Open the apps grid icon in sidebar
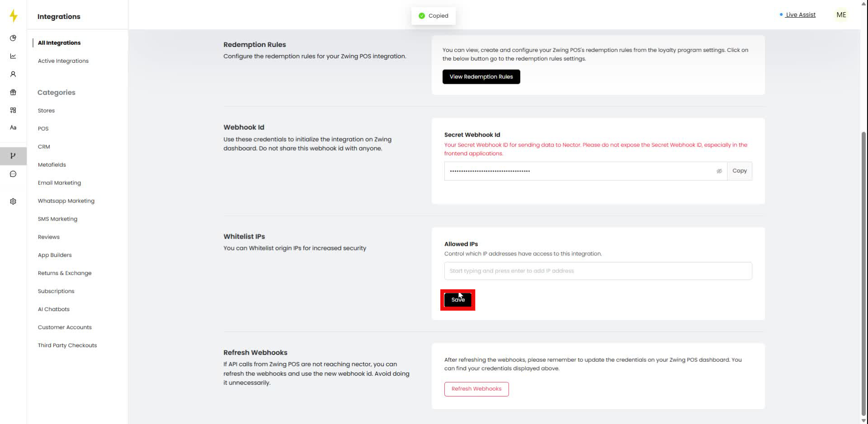Viewport: 868px width, 424px height. point(13,110)
